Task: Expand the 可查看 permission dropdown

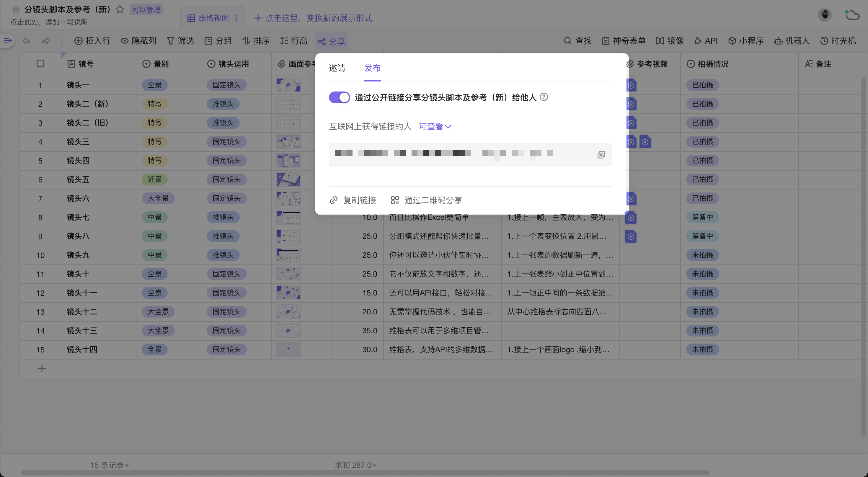Action: pyautogui.click(x=435, y=126)
